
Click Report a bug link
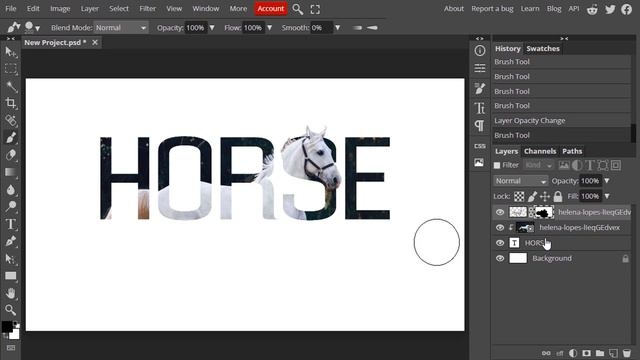(x=492, y=9)
